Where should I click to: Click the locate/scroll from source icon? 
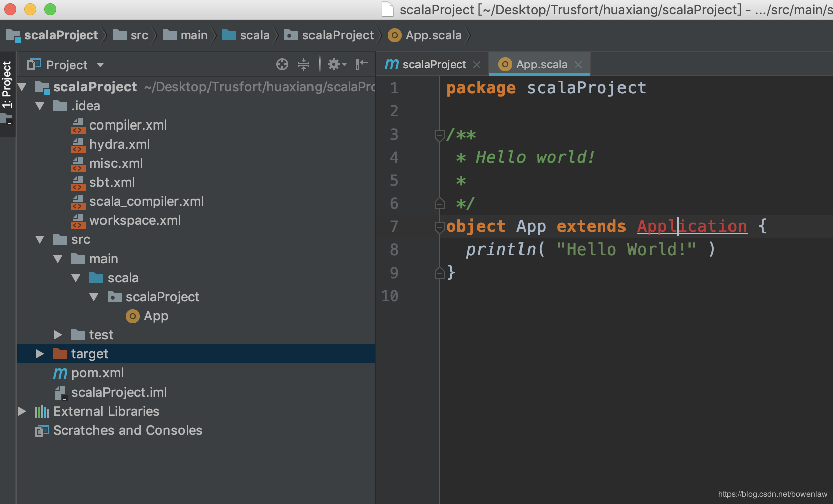282,64
